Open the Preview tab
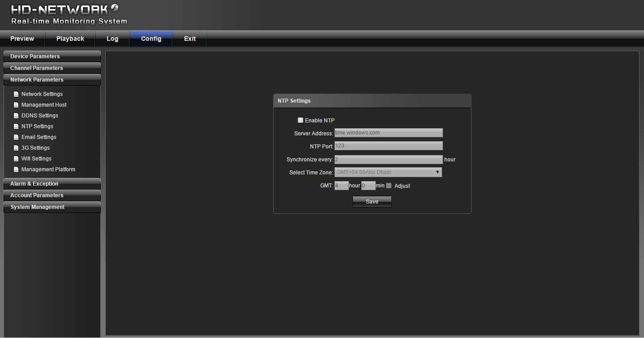Image resolution: width=644 pixels, height=338 pixels. tap(22, 39)
